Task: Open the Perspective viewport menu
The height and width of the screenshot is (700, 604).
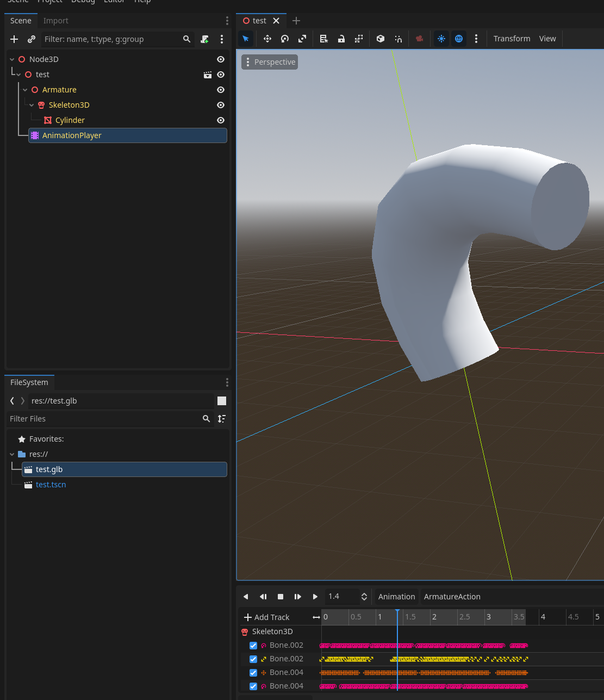Action: pyautogui.click(x=269, y=61)
